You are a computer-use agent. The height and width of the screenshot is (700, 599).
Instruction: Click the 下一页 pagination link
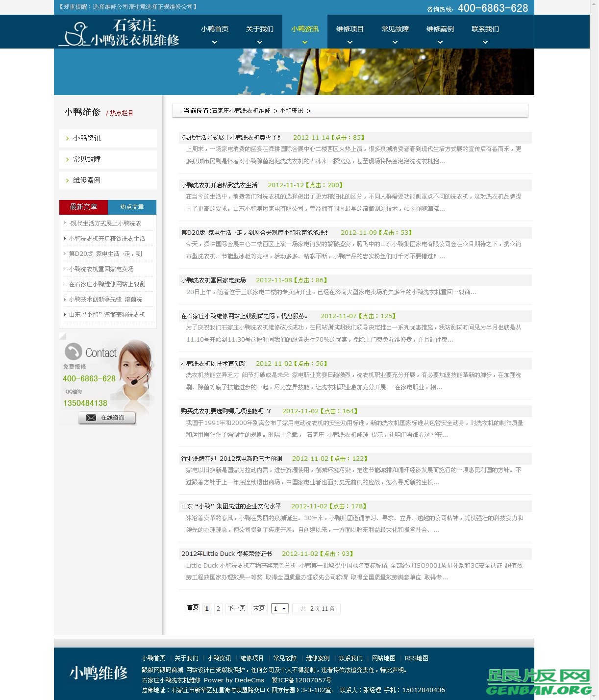click(x=236, y=608)
